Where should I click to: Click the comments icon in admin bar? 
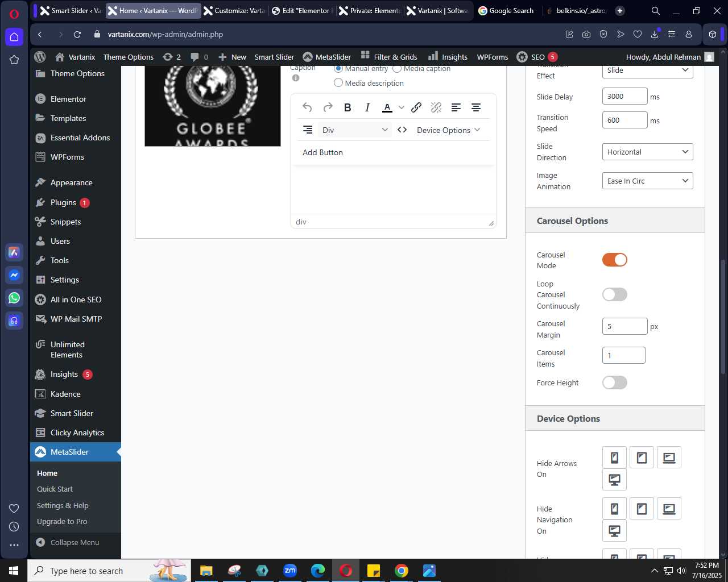[199, 57]
